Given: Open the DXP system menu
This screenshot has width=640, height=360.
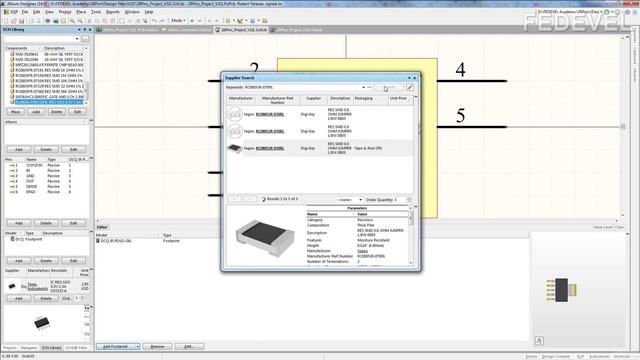Looking at the screenshot, I should [x=11, y=12].
